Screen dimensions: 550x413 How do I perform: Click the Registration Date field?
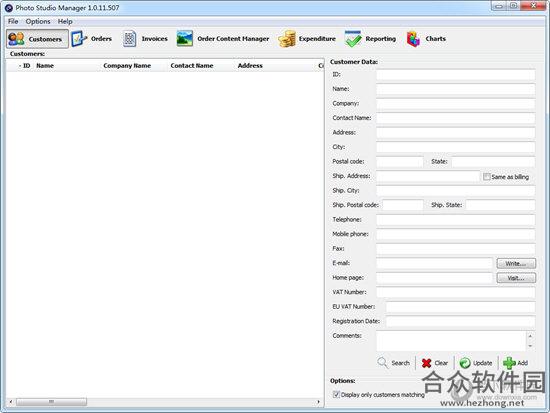[x=461, y=321]
